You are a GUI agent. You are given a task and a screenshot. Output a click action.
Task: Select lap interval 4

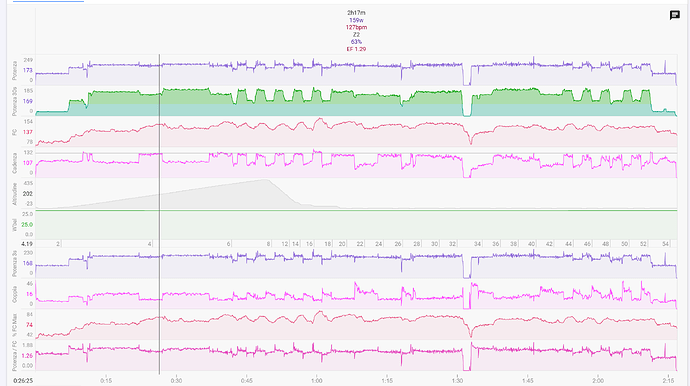pos(150,244)
